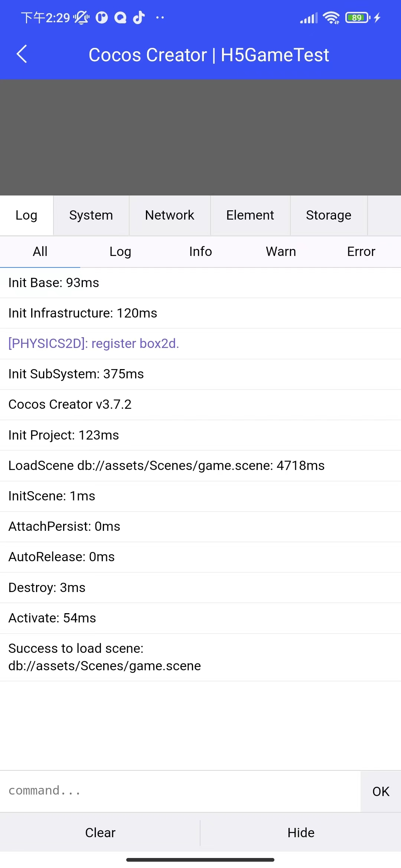Open the Element tab
The image size is (401, 868).
pos(250,215)
